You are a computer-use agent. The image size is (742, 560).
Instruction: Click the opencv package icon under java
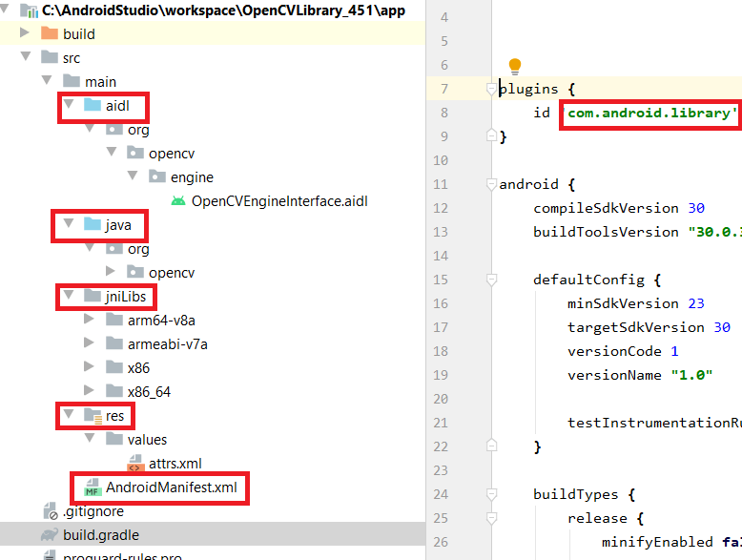coord(135,272)
